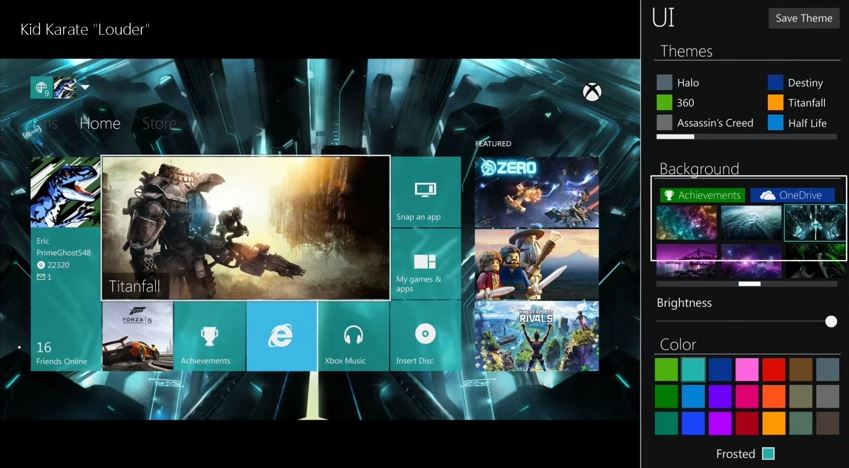Launch the Internet Explorer tile
Screen dimensions: 849x468
(x=282, y=336)
